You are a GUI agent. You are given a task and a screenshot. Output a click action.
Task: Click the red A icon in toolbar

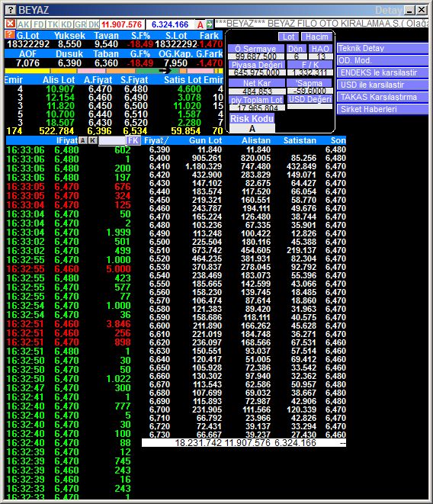pyautogui.click(x=200, y=24)
